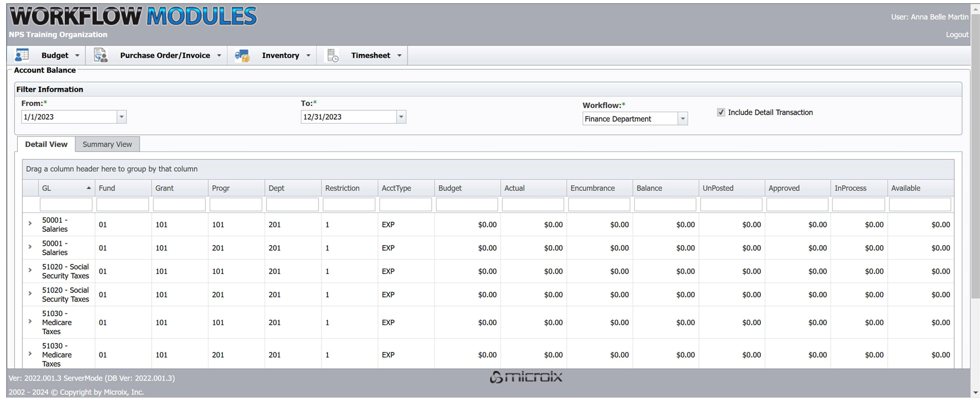The image size is (980, 400).
Task: Expand the first 51030 Medicare Taxes row
Action: (x=30, y=321)
